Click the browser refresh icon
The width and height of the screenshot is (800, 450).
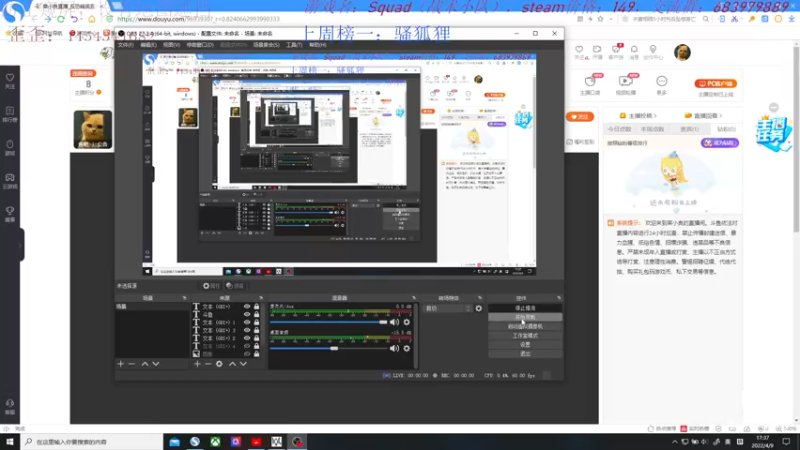tap(61, 19)
